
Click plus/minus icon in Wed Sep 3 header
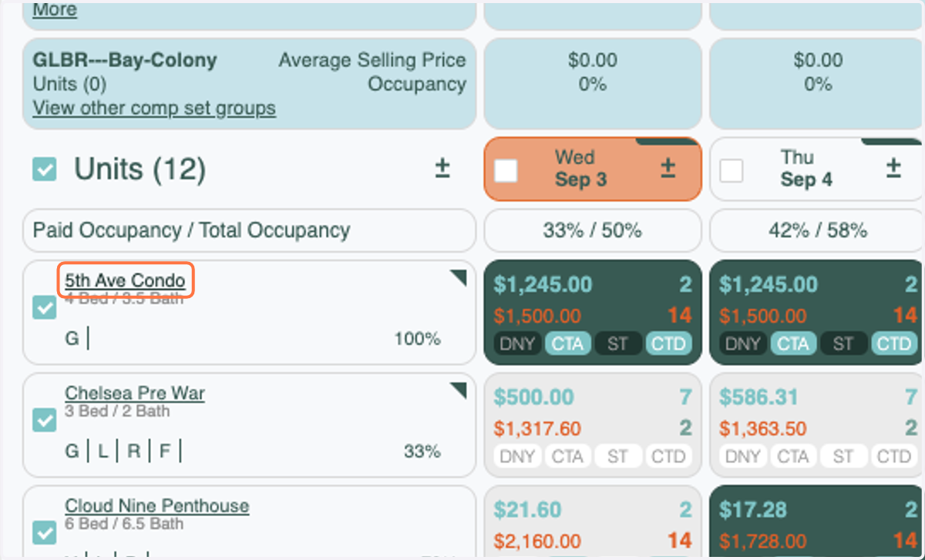click(668, 168)
